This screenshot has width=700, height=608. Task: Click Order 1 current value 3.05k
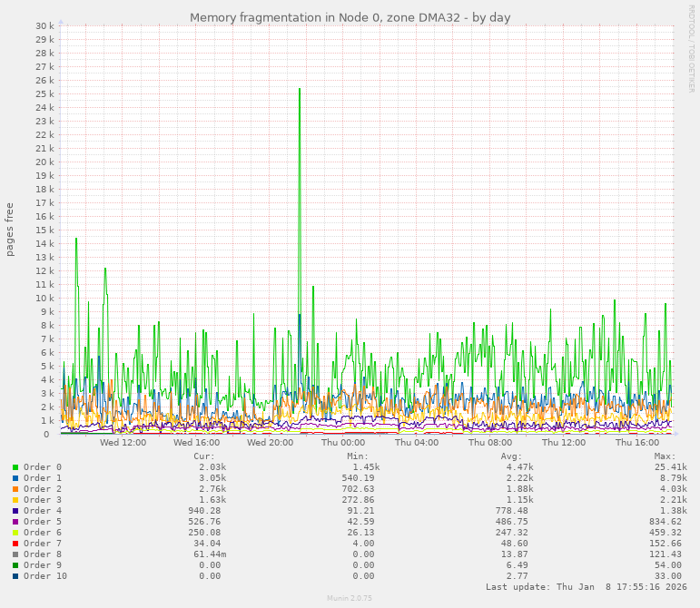[212, 478]
